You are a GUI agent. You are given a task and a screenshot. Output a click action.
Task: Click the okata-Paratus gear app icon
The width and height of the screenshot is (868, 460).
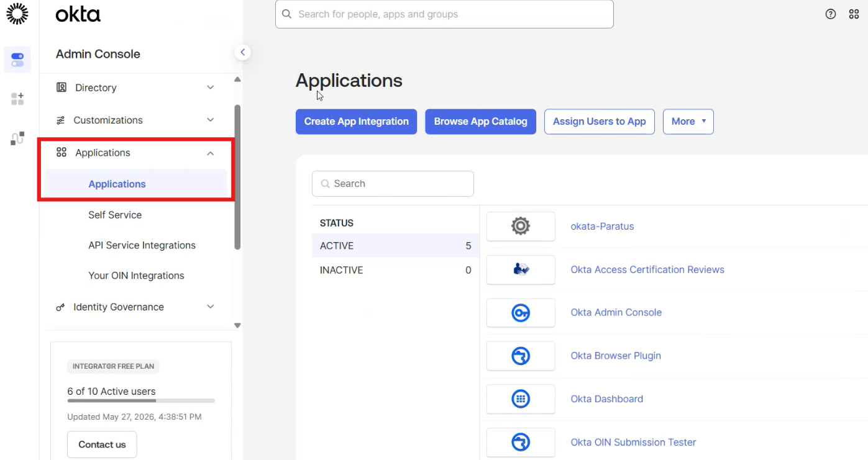coord(521,226)
